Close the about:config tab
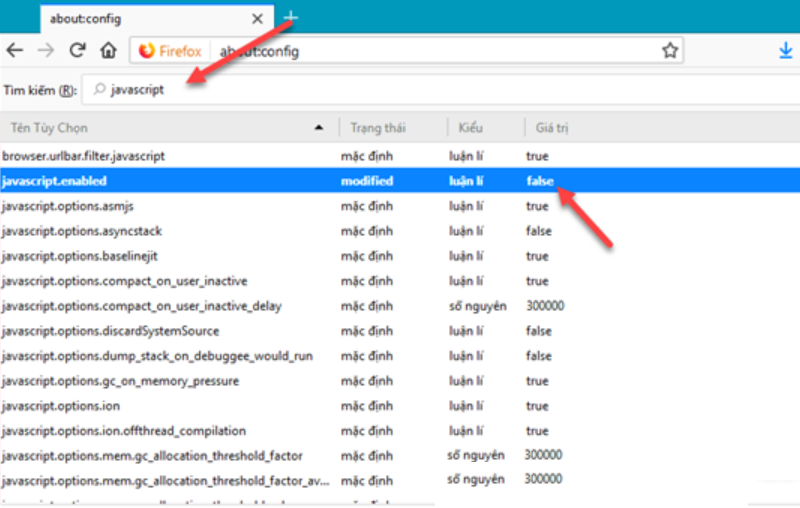The image size is (800, 508). click(257, 19)
